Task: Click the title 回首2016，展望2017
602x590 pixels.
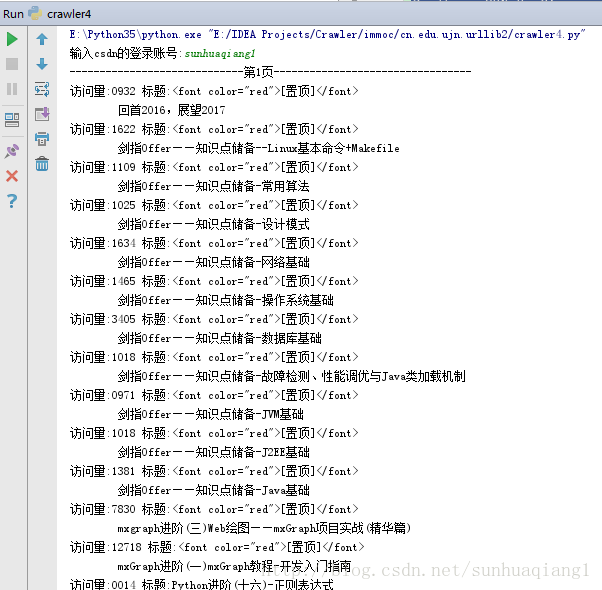Action: (x=171, y=110)
